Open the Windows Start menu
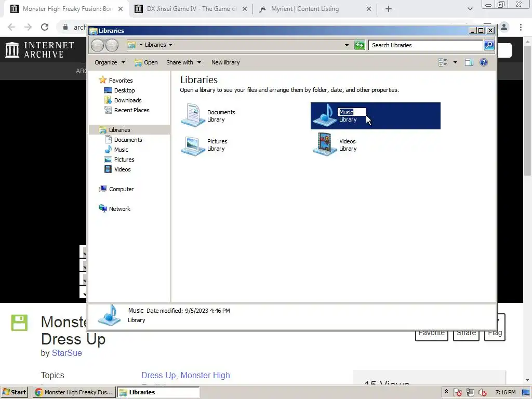 click(14, 392)
